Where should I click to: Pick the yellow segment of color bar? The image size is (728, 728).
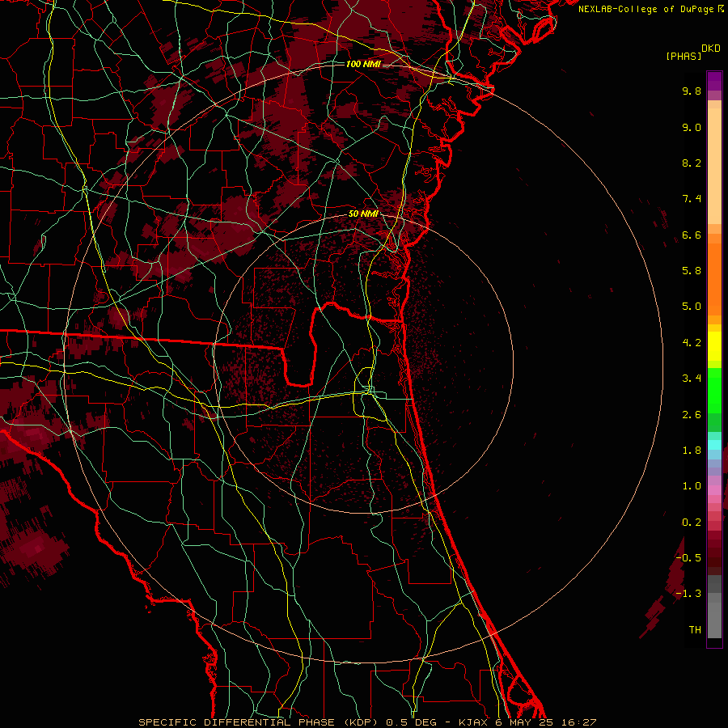[x=714, y=346]
